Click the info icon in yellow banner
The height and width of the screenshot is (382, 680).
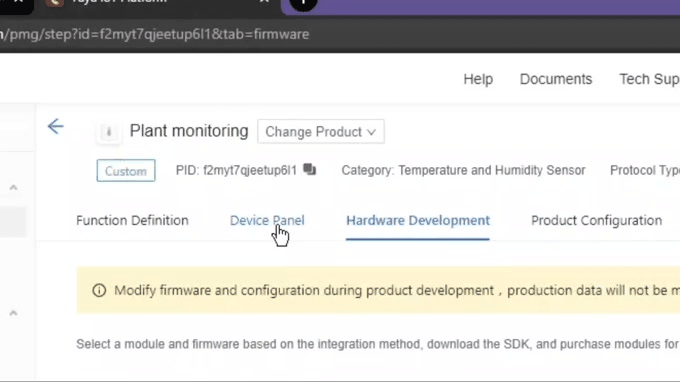(99, 290)
